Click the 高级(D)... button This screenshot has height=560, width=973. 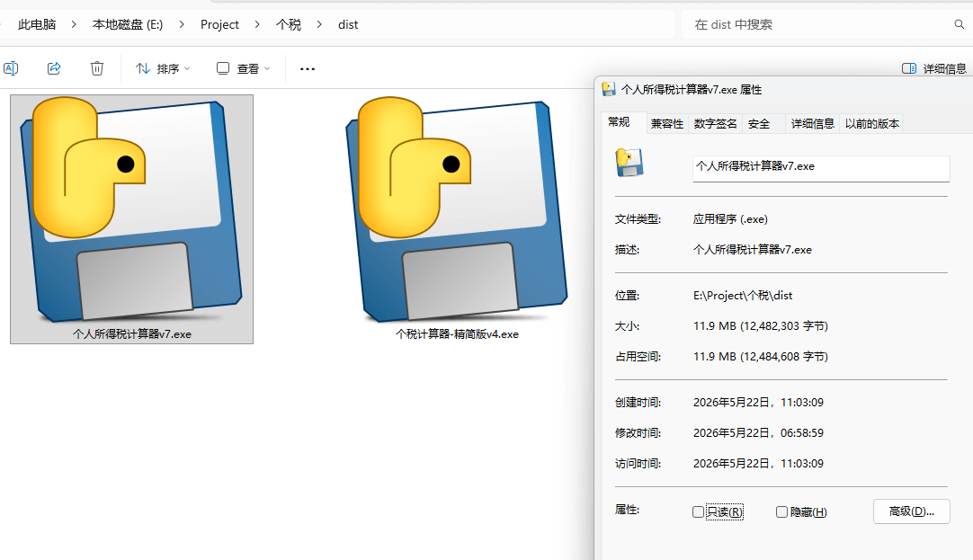point(911,511)
